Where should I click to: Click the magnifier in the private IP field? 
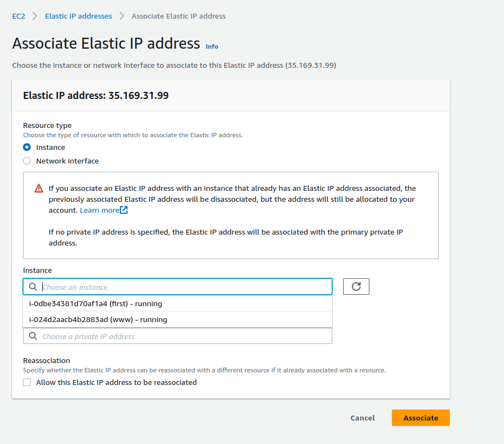coord(33,336)
